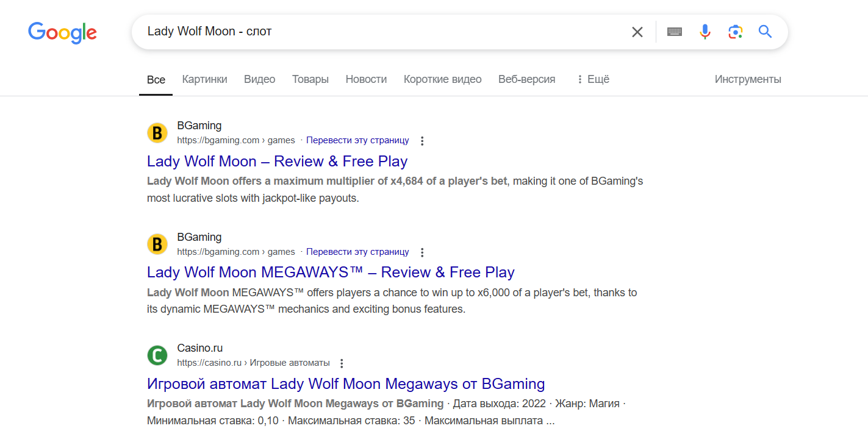
Task: Switch to the Видео tab
Action: [x=260, y=79]
